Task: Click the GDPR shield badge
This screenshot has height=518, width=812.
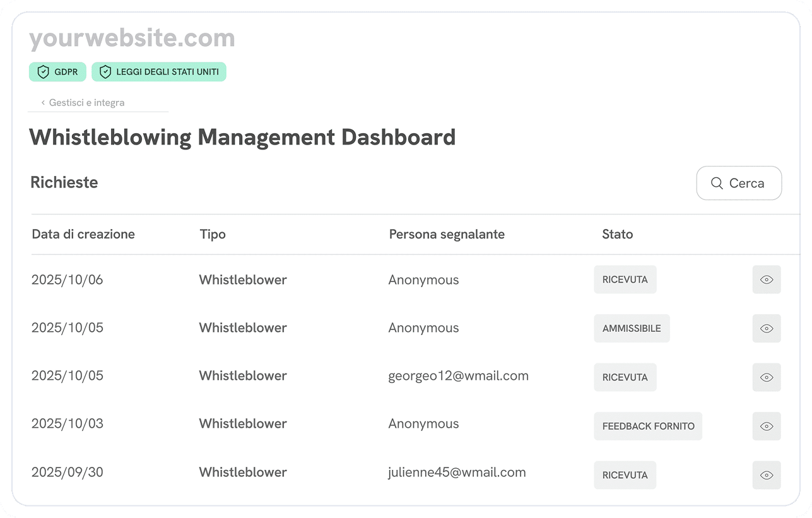Action: point(57,72)
